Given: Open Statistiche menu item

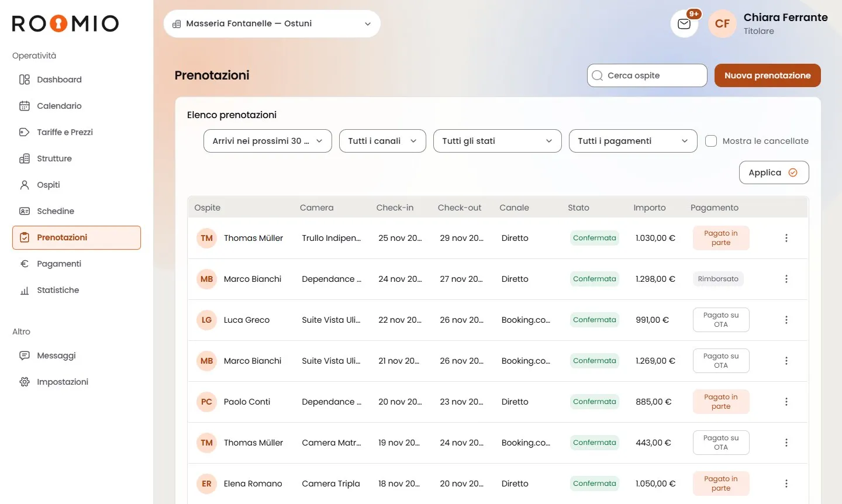Looking at the screenshot, I should point(77,290).
